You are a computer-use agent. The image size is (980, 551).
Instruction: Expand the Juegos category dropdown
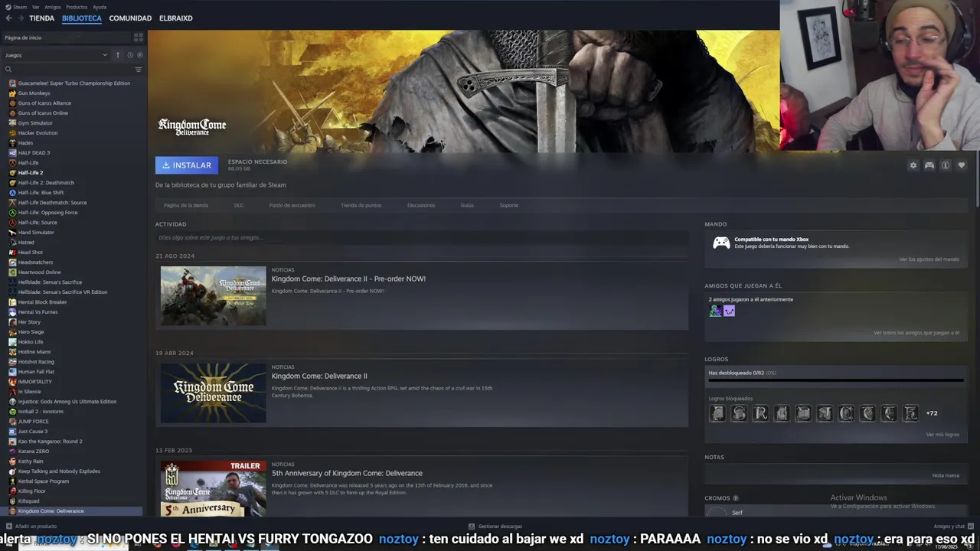pyautogui.click(x=55, y=55)
